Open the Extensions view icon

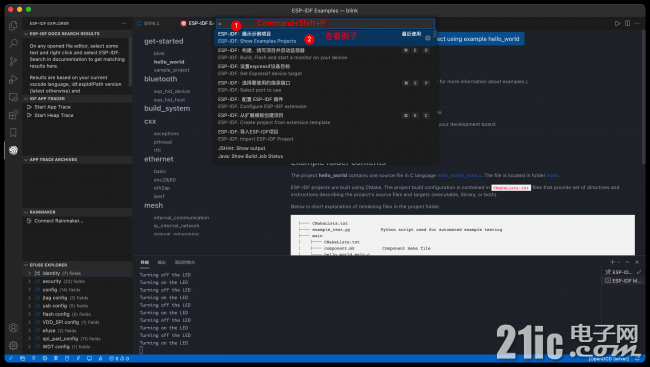(13, 115)
